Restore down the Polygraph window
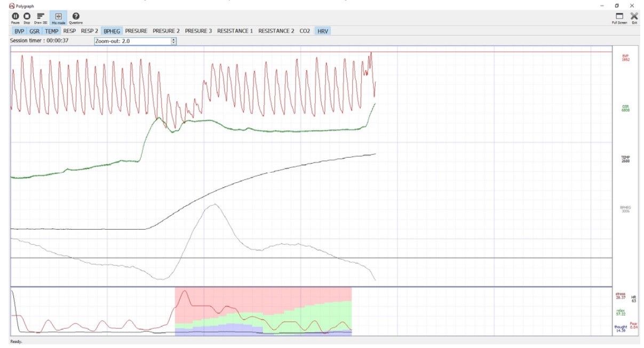 pyautogui.click(x=617, y=5)
